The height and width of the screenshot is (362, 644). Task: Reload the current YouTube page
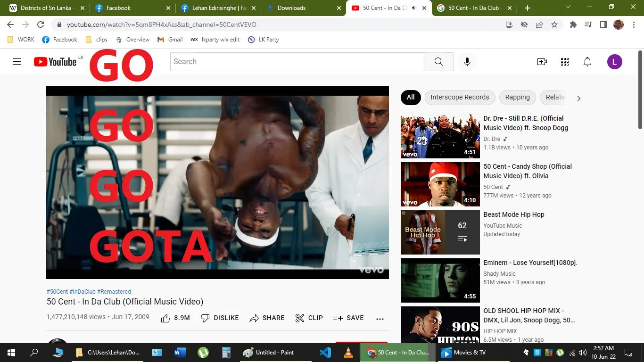(x=41, y=25)
